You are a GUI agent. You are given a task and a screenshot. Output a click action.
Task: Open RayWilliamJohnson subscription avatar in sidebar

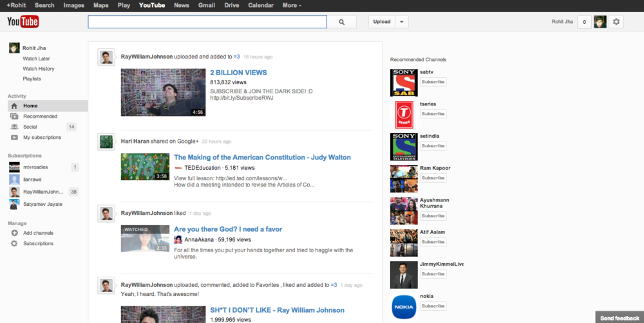point(14,192)
